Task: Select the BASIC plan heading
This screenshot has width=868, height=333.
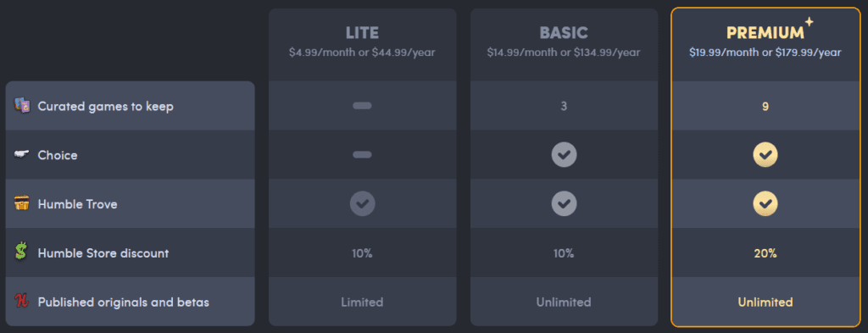Action: tap(564, 33)
